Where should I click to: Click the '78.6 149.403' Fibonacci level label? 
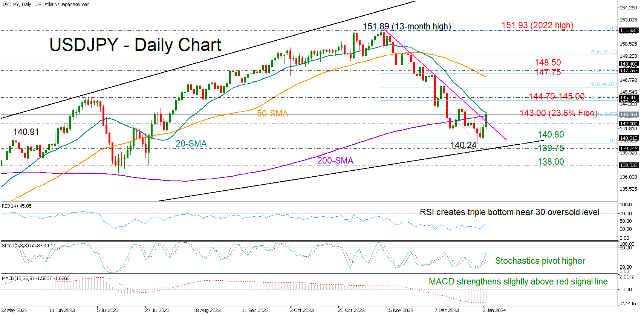604,52
